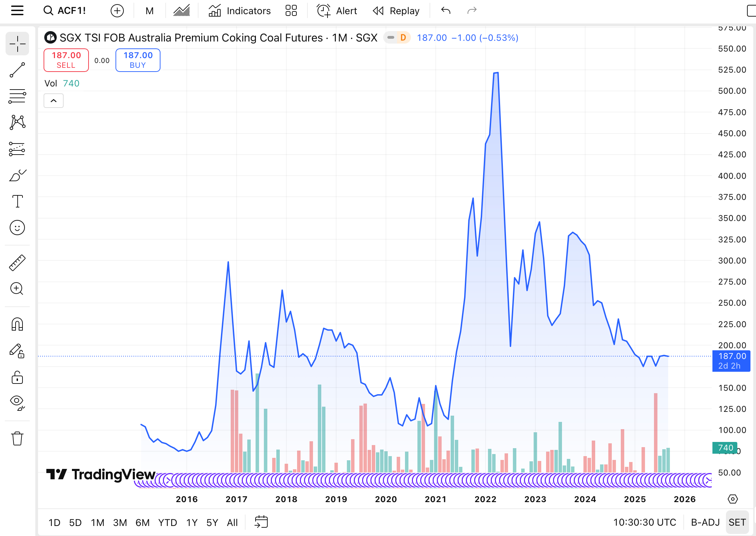Viewport: 756px width, 536px height.
Task: Select the trend line drawing tool
Action: click(x=17, y=70)
